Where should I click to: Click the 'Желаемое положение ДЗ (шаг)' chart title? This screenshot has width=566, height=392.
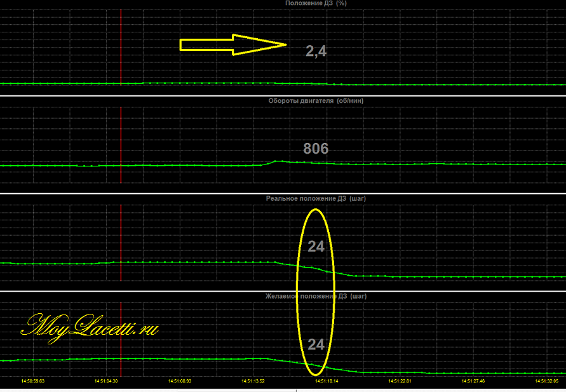coord(316,296)
